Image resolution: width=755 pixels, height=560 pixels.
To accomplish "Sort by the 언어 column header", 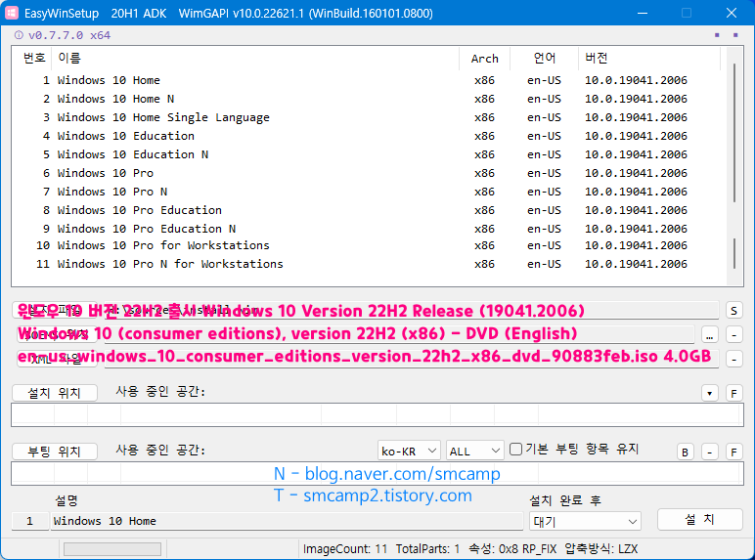I will click(544, 59).
